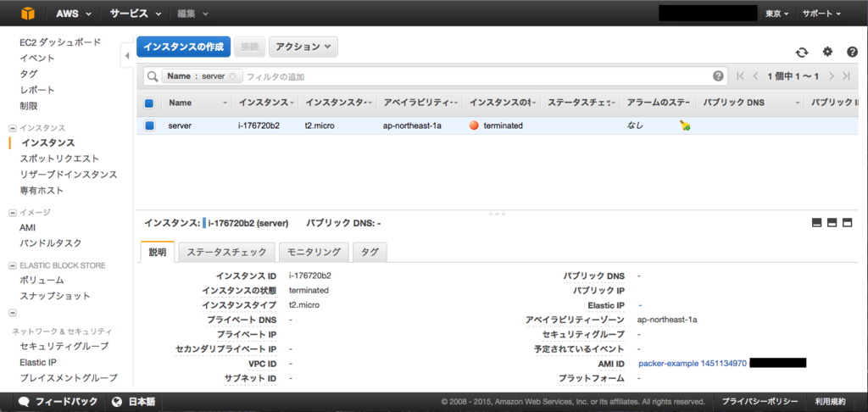The height and width of the screenshot is (412, 868).
Task: Switch to the 説明 tab
Action: 158,253
